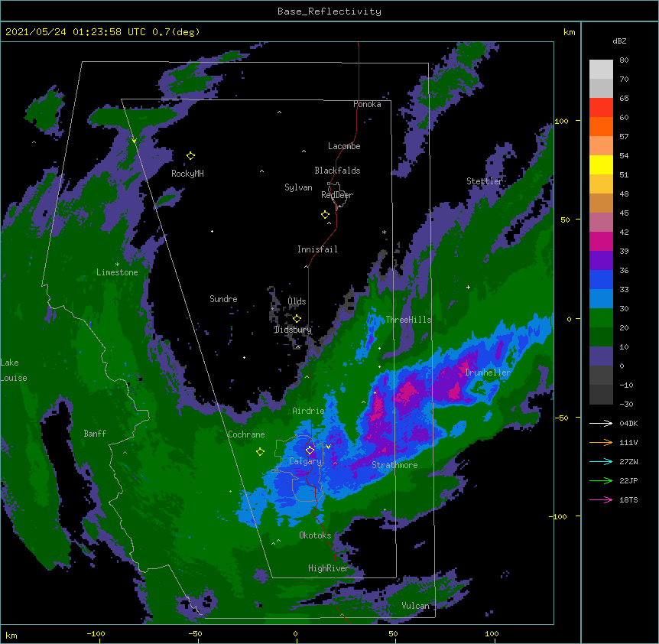Click the RedDeer label

click(337, 195)
